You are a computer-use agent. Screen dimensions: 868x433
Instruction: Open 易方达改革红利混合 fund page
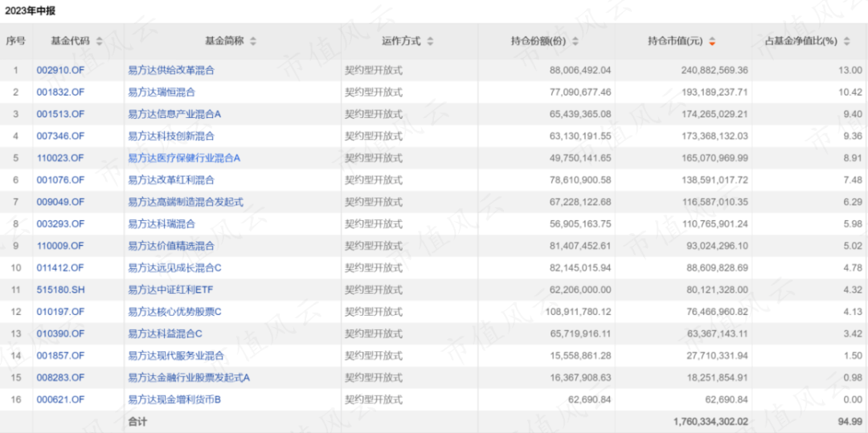171,180
